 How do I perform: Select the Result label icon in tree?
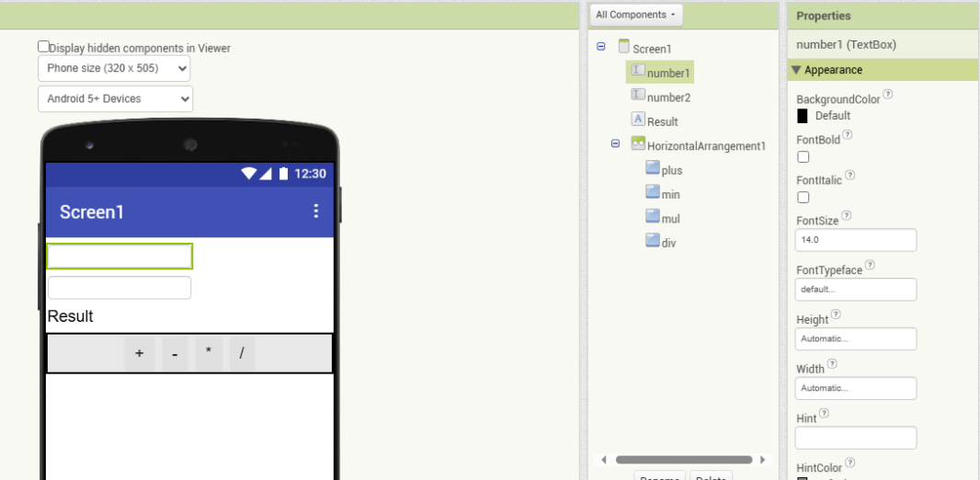638,120
